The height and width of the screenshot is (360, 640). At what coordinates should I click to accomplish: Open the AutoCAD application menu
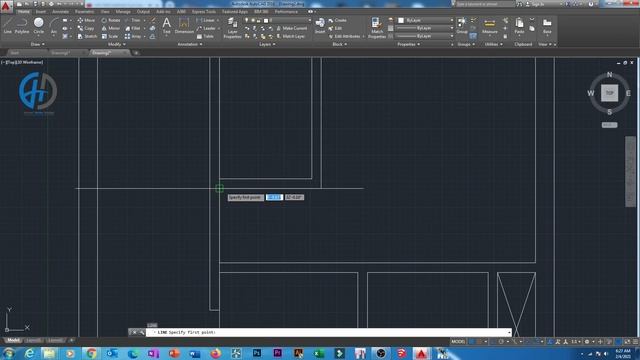tap(6, 6)
